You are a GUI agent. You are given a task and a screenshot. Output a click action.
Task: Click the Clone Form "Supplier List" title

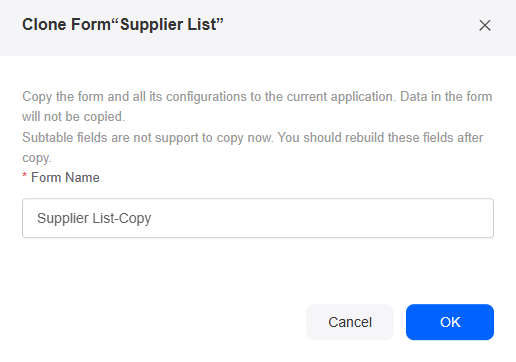tap(123, 25)
